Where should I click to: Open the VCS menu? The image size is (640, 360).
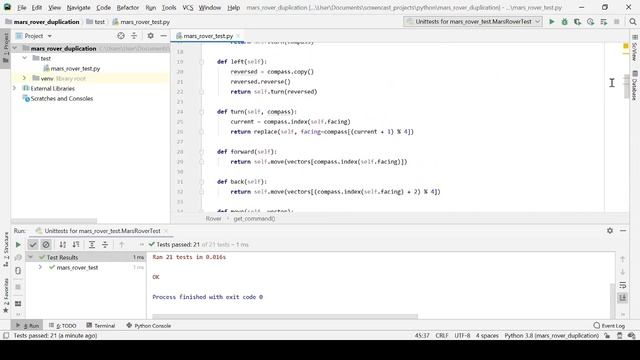[188, 7]
